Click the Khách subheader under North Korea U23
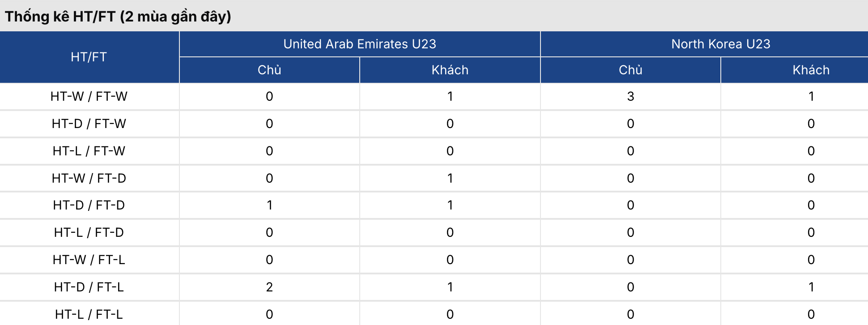Screen dimensions: 868x325 pyautogui.click(x=811, y=70)
